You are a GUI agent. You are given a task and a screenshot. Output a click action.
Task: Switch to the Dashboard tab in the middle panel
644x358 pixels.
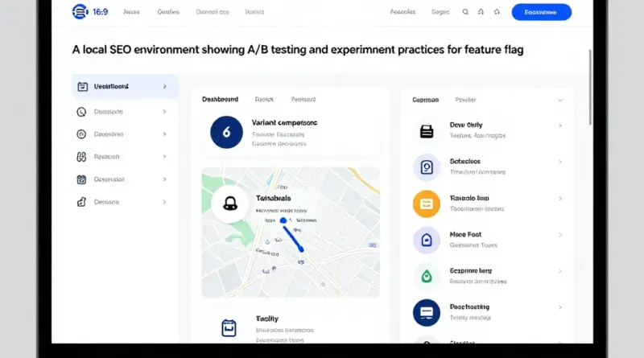220,99
